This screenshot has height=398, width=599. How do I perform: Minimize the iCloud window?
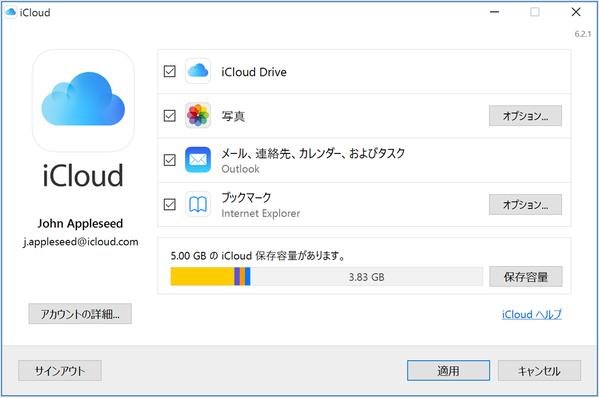pyautogui.click(x=494, y=12)
